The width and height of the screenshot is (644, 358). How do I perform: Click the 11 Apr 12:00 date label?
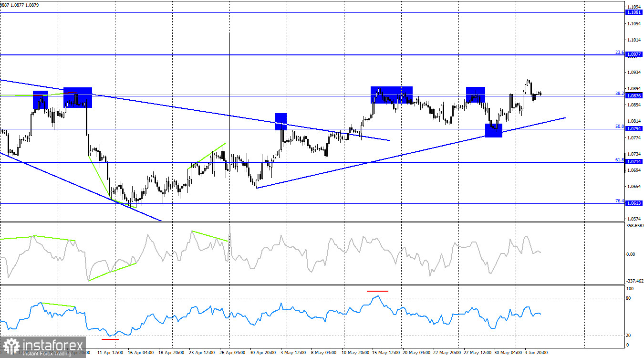[x=110, y=353]
